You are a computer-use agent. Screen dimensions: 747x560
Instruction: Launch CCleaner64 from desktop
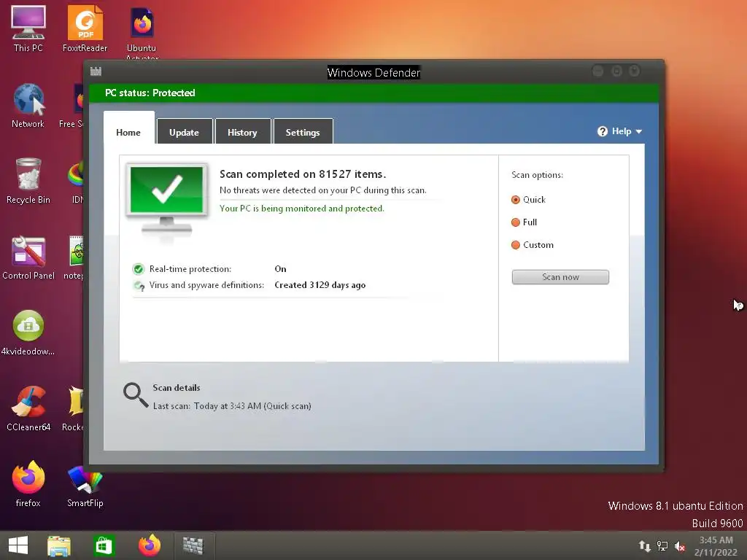(28, 408)
